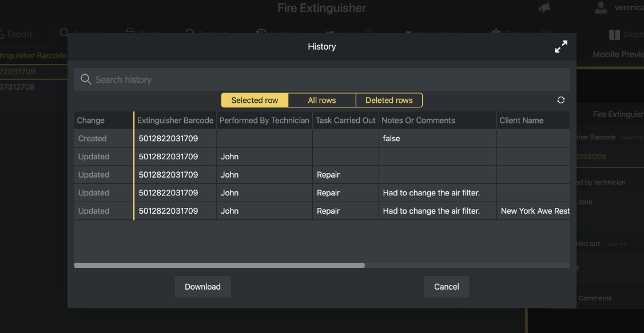
Task: Click the refresh history icon
Action: pyautogui.click(x=560, y=100)
